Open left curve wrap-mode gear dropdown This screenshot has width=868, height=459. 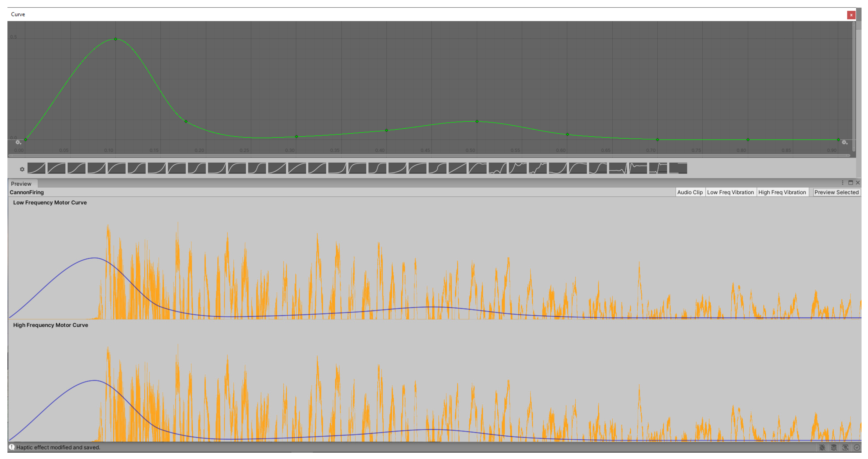click(x=18, y=142)
